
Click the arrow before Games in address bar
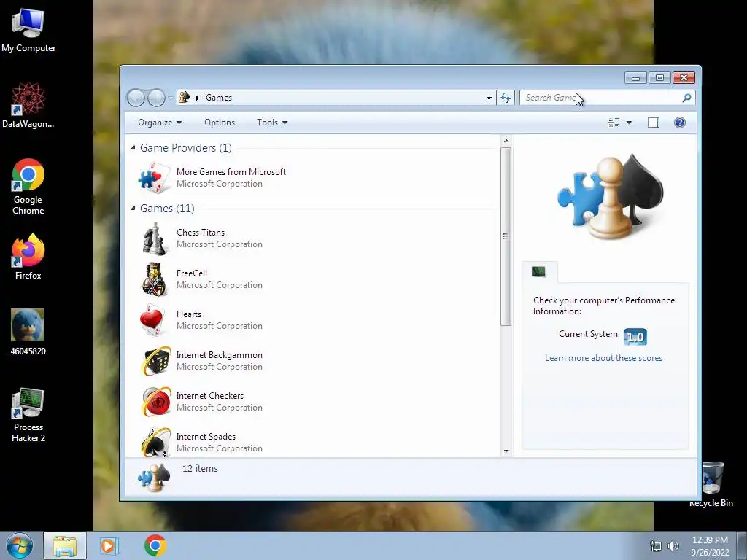[197, 98]
